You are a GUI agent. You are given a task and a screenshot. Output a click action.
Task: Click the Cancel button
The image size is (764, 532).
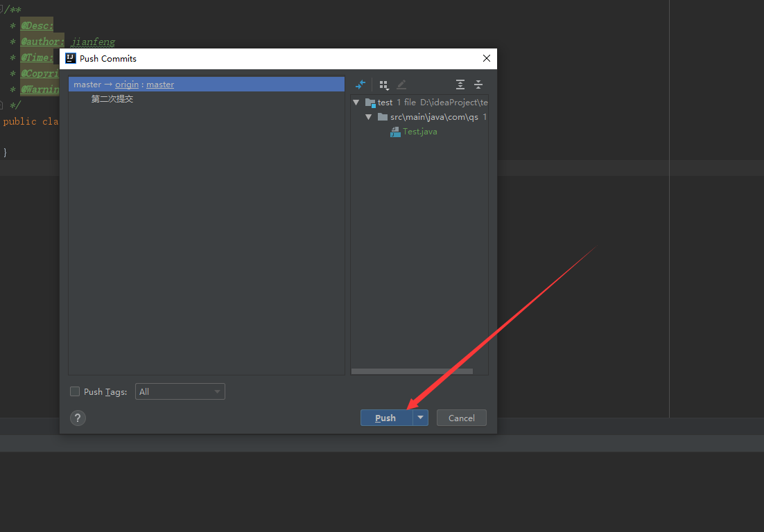462,418
